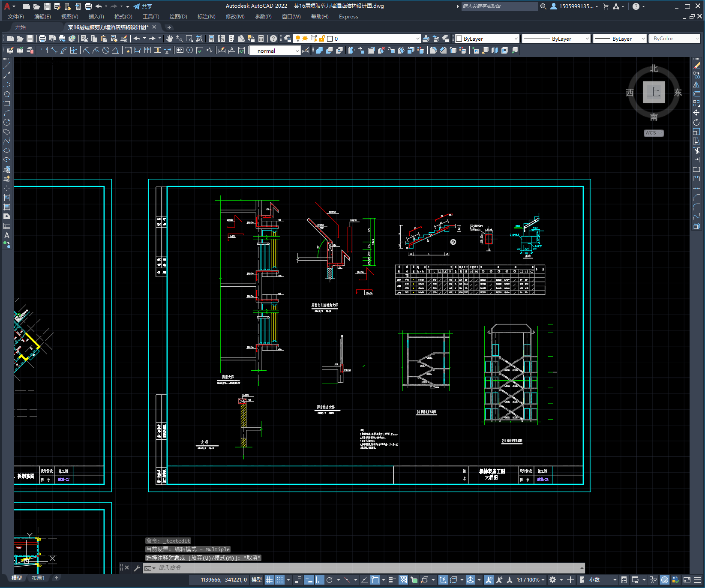The width and height of the screenshot is (705, 588).
Task: Click the 上 top face of the ViewCube
Action: click(654, 92)
